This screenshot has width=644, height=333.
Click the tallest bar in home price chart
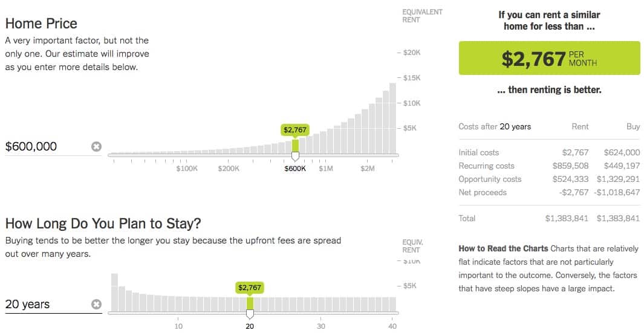[x=392, y=118]
